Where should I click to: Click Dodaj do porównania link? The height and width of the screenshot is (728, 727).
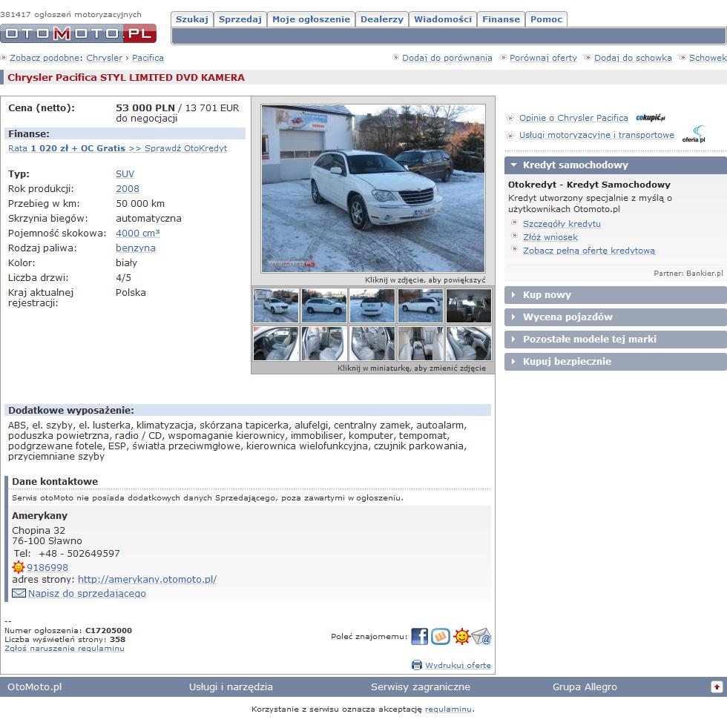447,58
